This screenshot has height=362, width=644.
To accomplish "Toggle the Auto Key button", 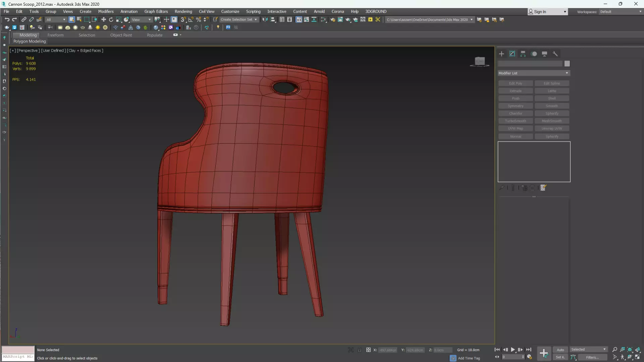I will (560, 350).
